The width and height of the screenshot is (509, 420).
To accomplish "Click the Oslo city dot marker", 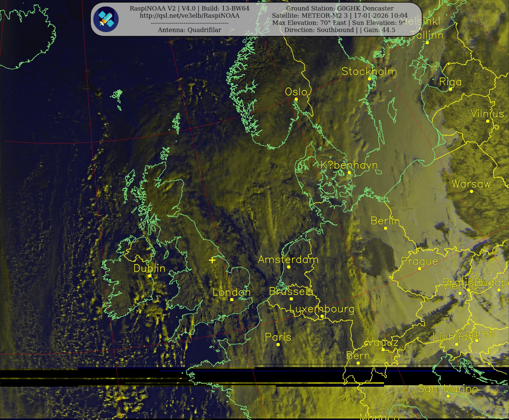I will [x=296, y=99].
